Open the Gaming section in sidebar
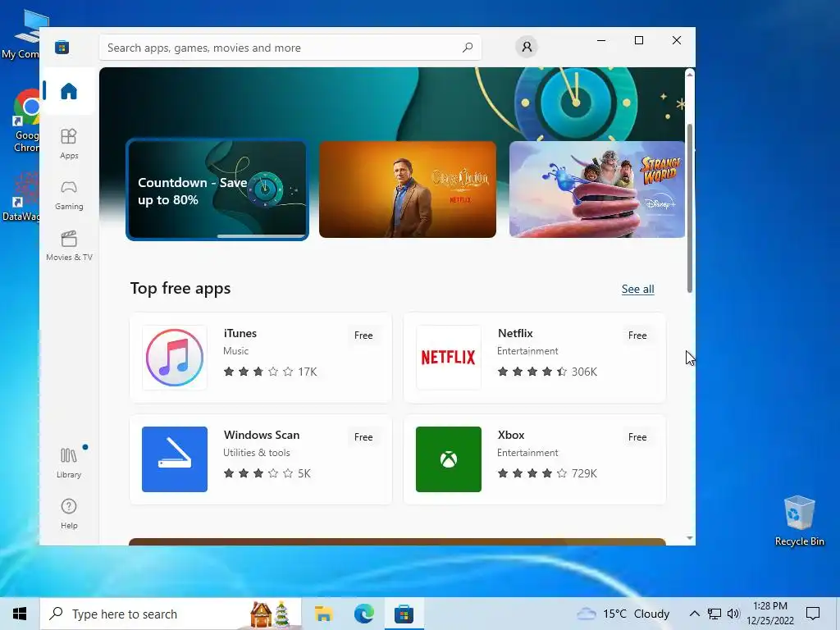The image size is (840, 630). tap(69, 194)
